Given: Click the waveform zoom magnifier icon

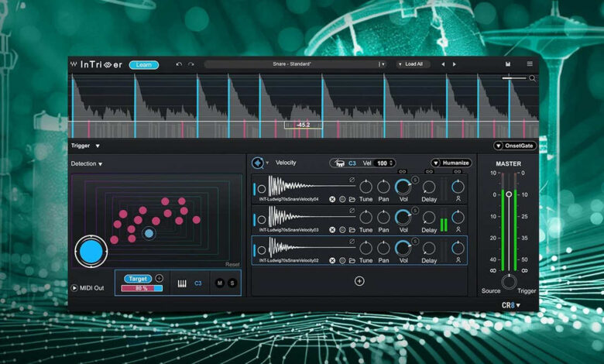Looking at the screenshot, I should pos(532,78).
